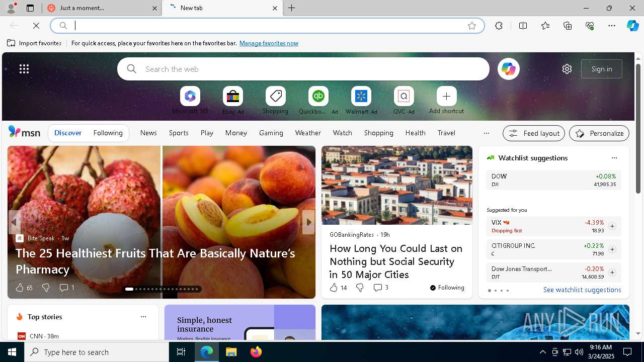Open the Tab actions menu icon
The image size is (644, 362).
click(30, 8)
